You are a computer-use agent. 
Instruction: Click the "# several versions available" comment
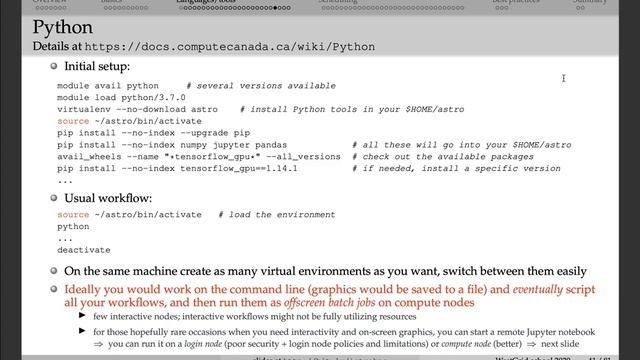click(261, 86)
